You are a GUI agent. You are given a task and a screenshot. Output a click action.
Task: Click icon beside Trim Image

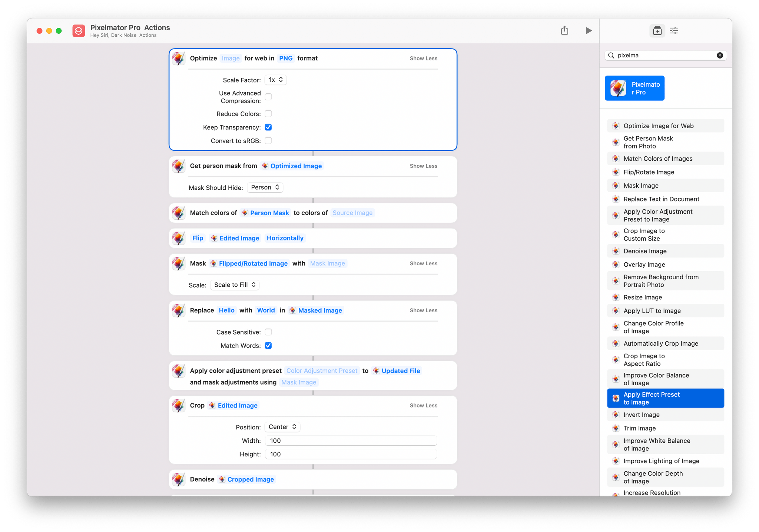pyautogui.click(x=616, y=428)
